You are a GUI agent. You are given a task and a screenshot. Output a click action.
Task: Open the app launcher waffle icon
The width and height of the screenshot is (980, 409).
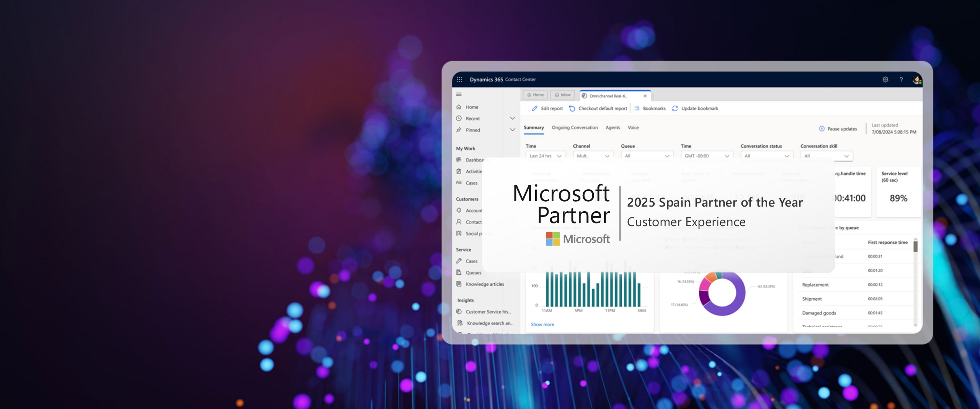pyautogui.click(x=459, y=80)
